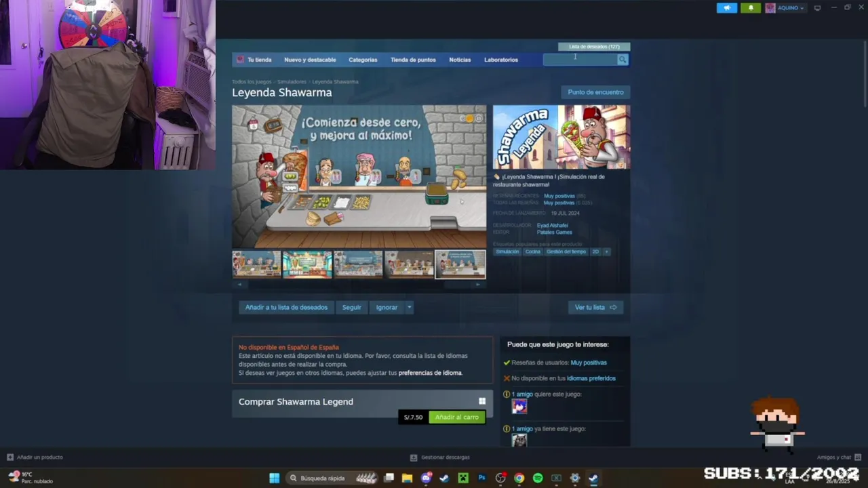This screenshot has width=868, height=488.
Task: Open Steam announcements megaphone button
Action: 726,8
